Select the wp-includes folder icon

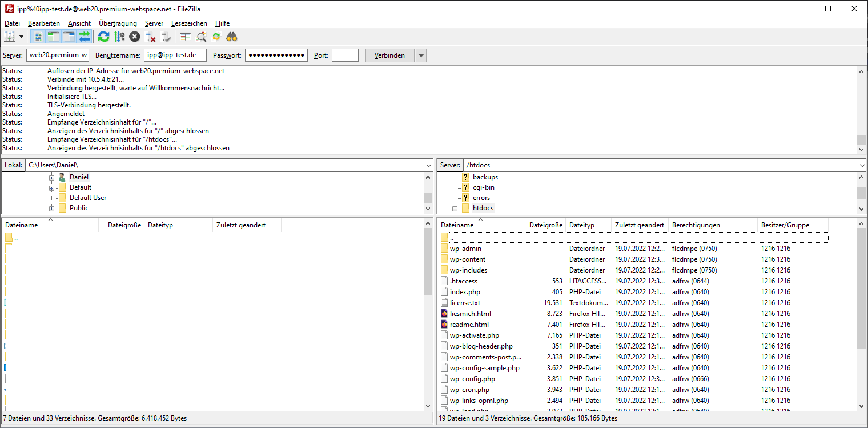tap(445, 270)
